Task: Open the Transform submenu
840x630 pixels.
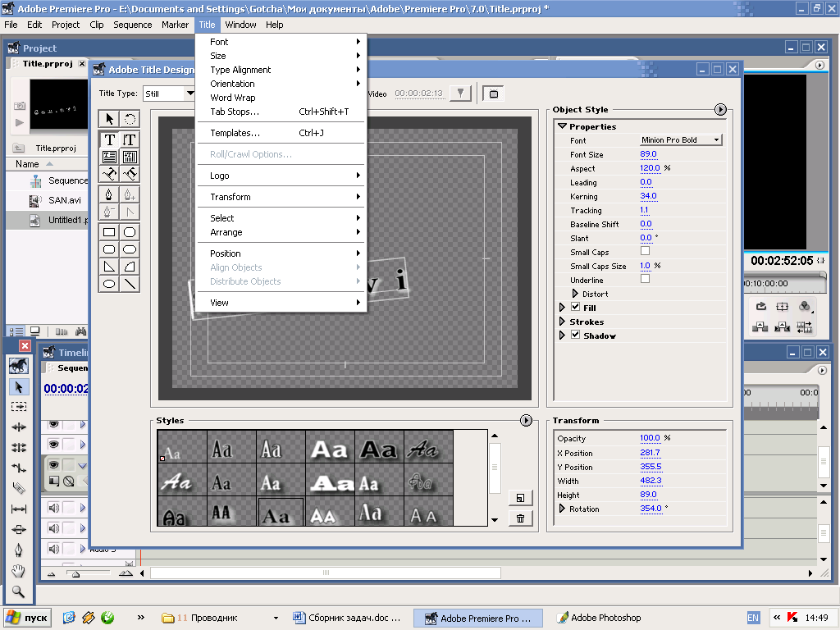Action: point(281,197)
